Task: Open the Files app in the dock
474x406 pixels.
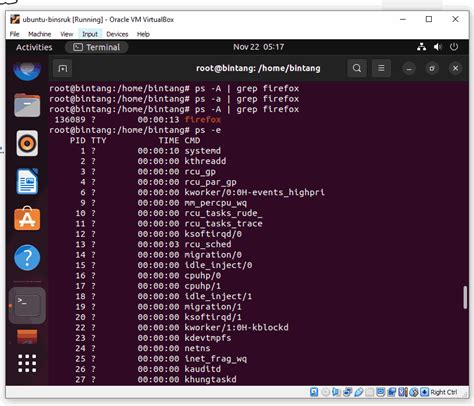Action: coord(27,105)
